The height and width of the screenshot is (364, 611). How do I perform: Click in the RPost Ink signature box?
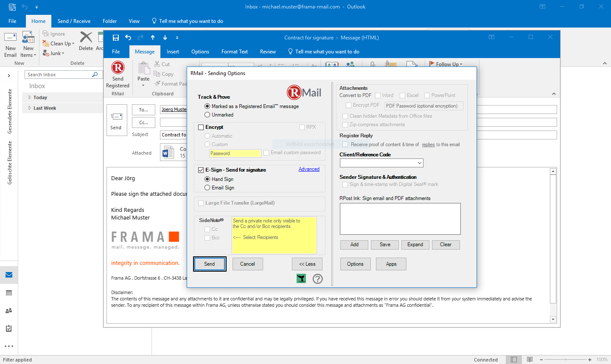(400, 219)
